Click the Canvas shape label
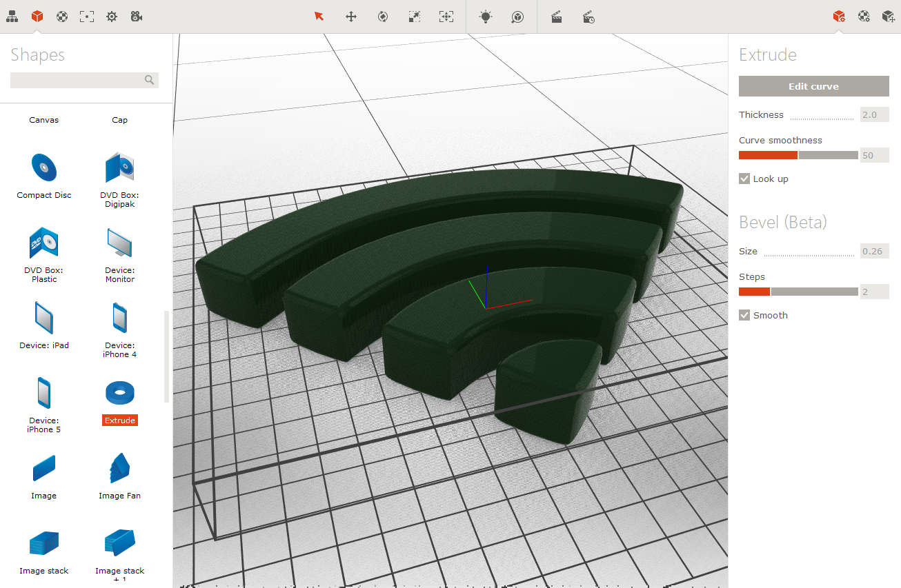This screenshot has height=588, width=901. click(x=43, y=120)
